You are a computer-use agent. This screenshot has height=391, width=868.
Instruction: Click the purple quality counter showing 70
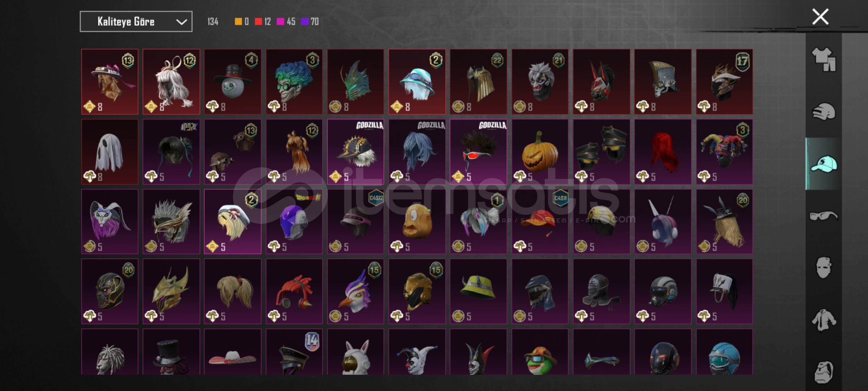coord(310,22)
